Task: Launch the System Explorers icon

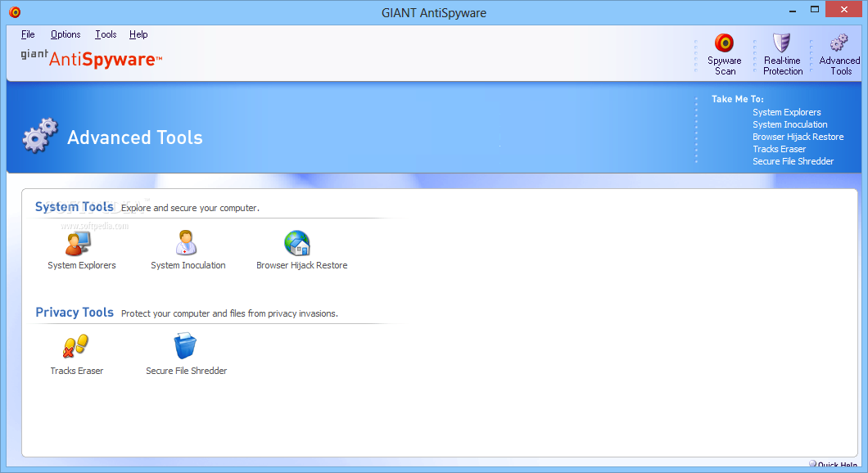Action: point(78,243)
